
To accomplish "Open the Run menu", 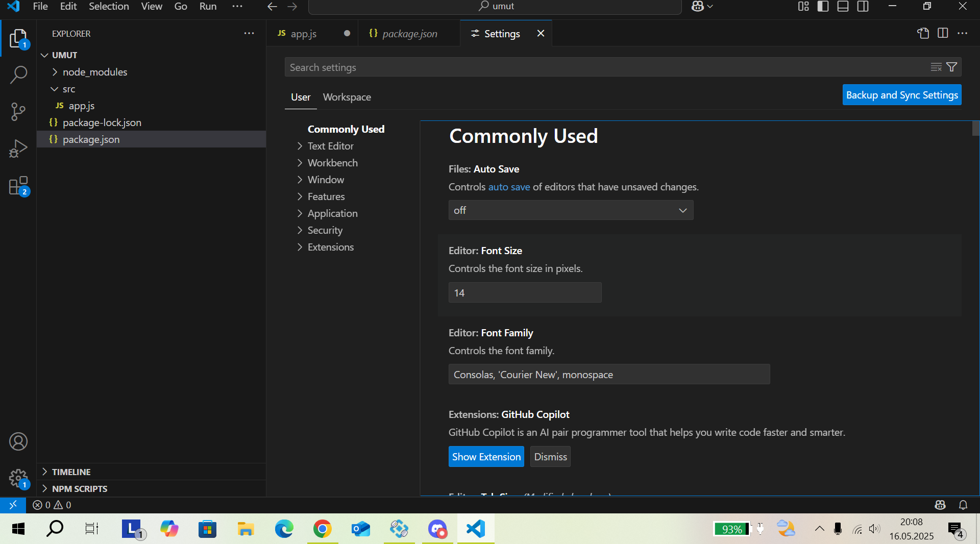I will click(x=208, y=6).
